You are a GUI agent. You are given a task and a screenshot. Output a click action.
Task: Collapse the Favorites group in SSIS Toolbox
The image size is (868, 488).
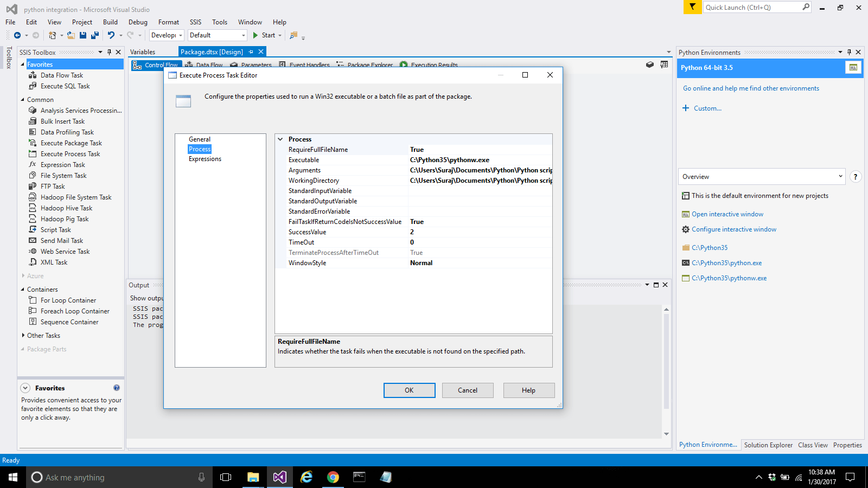point(23,65)
